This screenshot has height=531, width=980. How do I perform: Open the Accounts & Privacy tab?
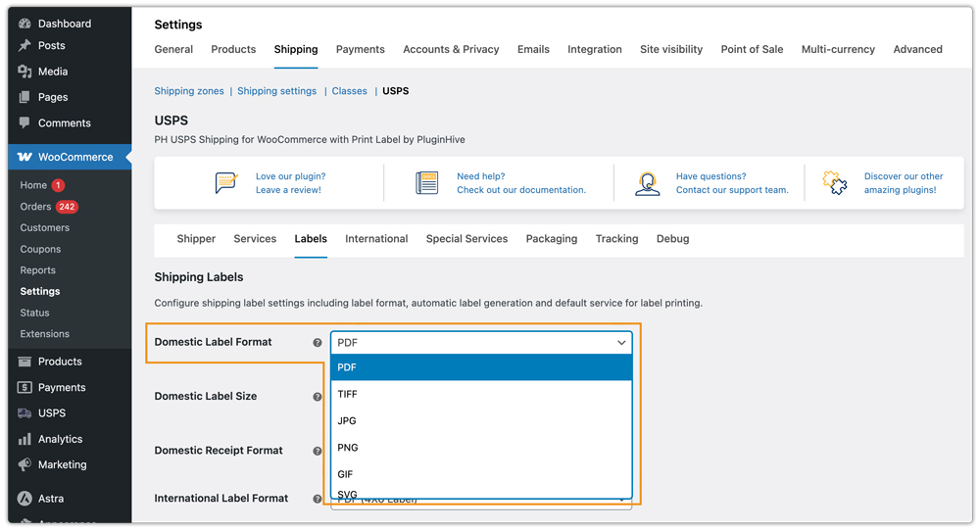451,49
